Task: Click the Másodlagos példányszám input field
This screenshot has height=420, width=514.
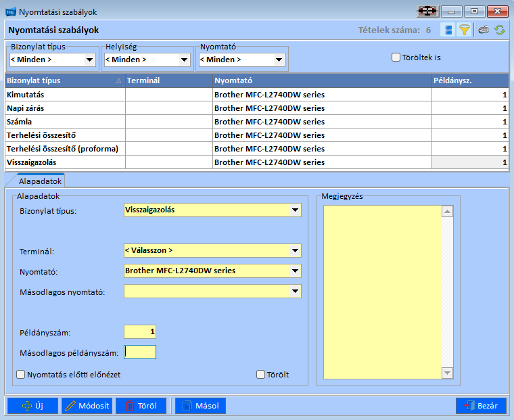Action: click(x=140, y=352)
